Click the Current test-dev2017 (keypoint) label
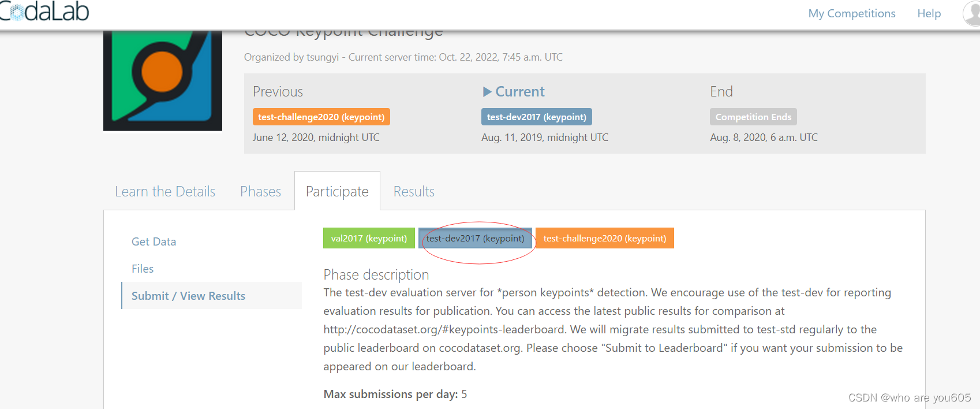This screenshot has width=980, height=409. tap(537, 117)
